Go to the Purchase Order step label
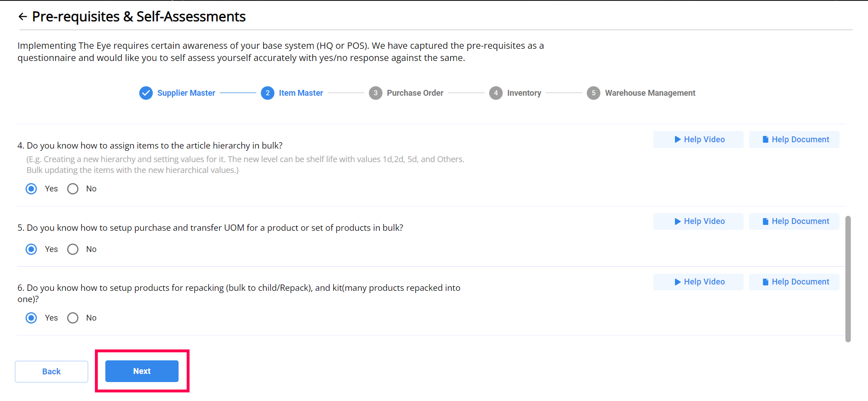The width and height of the screenshot is (868, 401). click(x=415, y=93)
